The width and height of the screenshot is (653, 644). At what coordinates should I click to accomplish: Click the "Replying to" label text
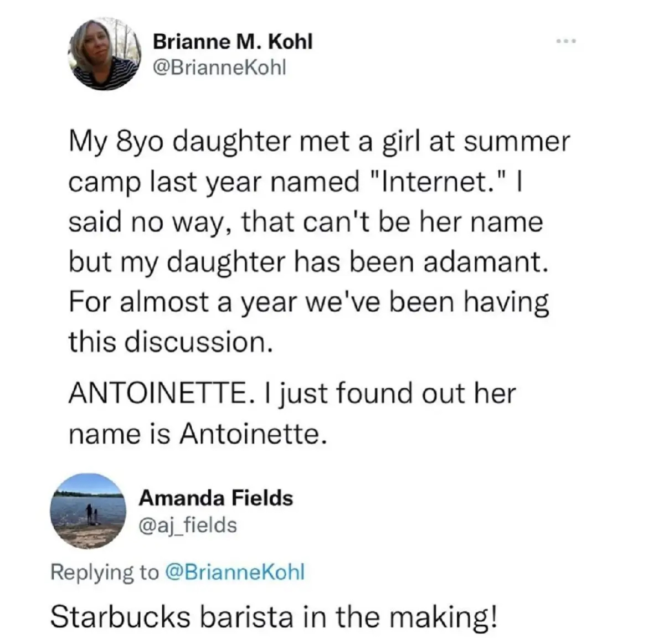(x=104, y=571)
